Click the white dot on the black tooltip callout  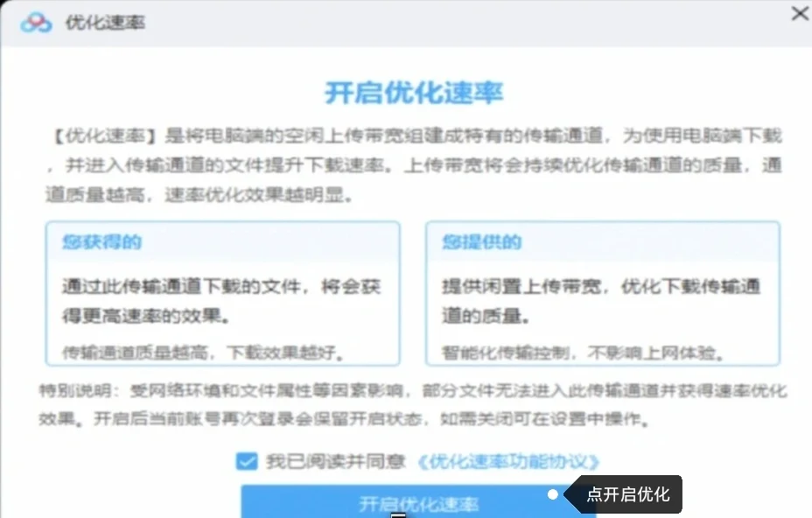pos(552,493)
